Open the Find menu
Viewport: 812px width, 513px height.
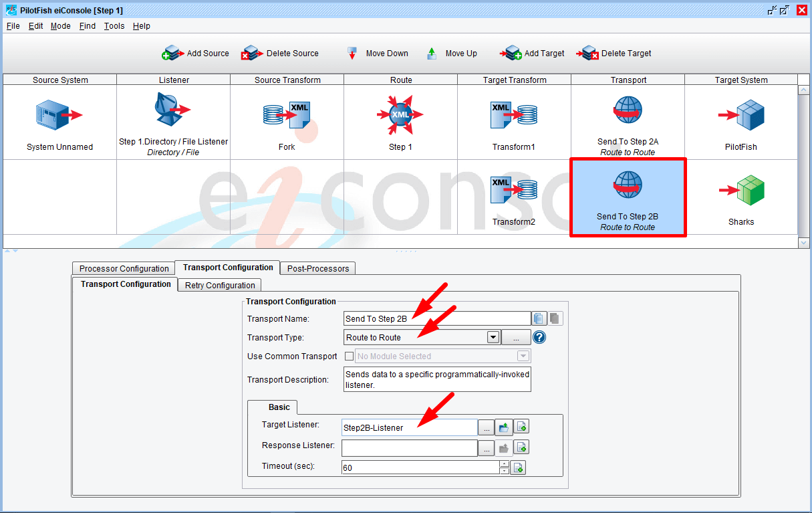click(88, 26)
